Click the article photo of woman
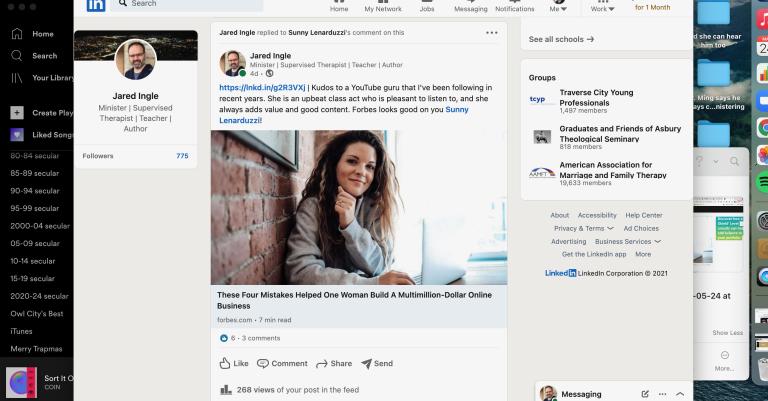 point(359,207)
